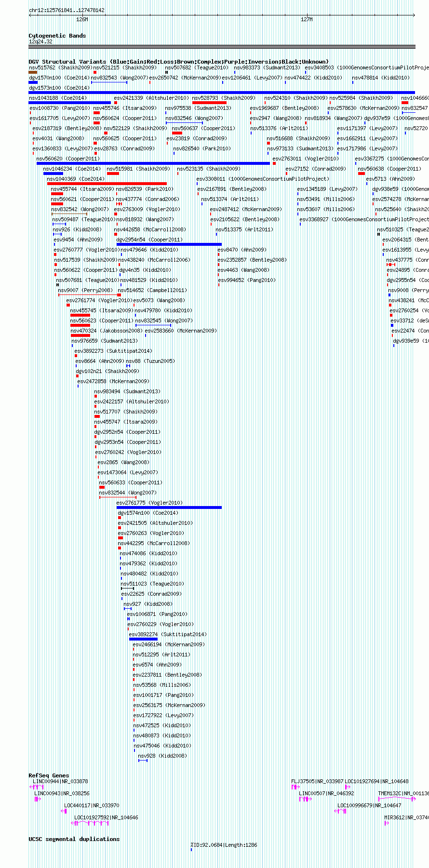Click the nsv53568 (Mills2006) variant label
Image resolution: width=429 pixels, height=868 pixels.
coord(161,685)
